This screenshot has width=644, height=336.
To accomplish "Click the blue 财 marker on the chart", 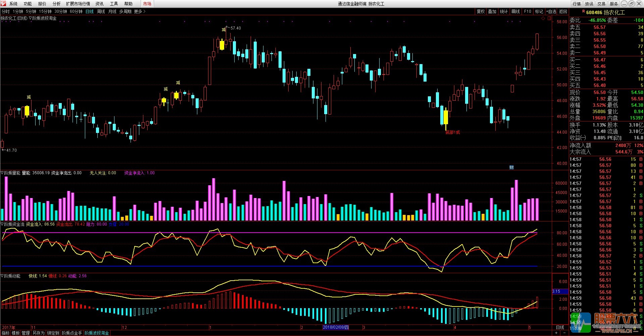I will 511,167.
